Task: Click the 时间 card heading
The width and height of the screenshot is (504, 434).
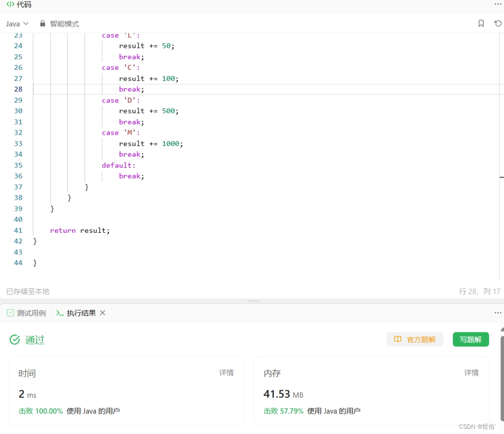Action: 27,373
